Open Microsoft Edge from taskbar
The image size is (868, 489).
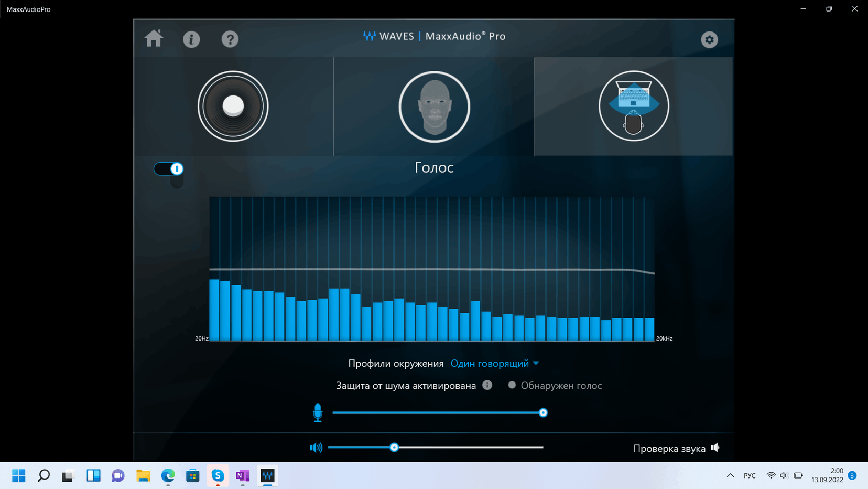click(168, 476)
